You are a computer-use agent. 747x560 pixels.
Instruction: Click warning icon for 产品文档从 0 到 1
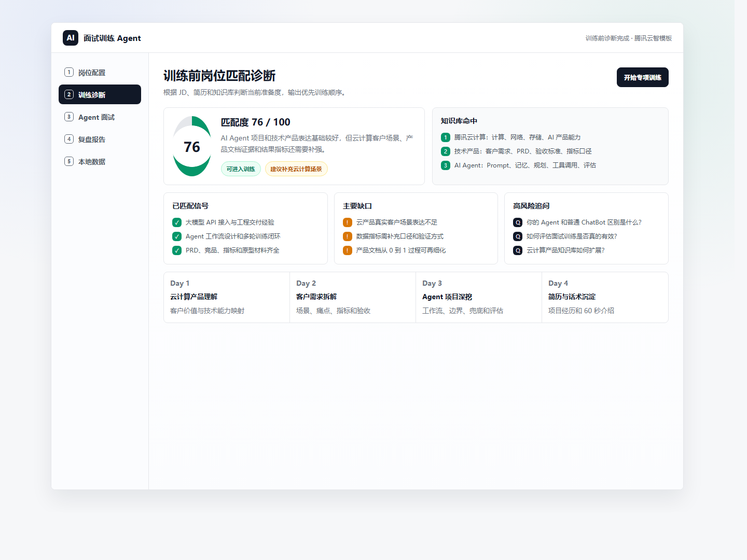(x=348, y=250)
